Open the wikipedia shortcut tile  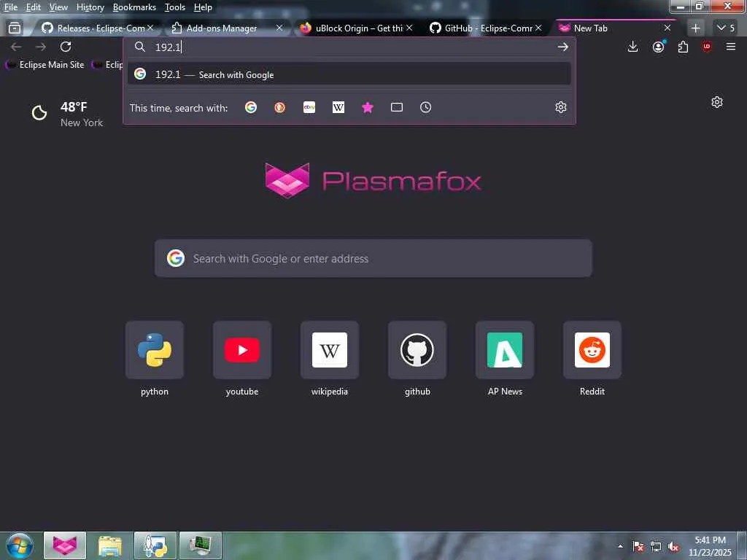coord(330,359)
